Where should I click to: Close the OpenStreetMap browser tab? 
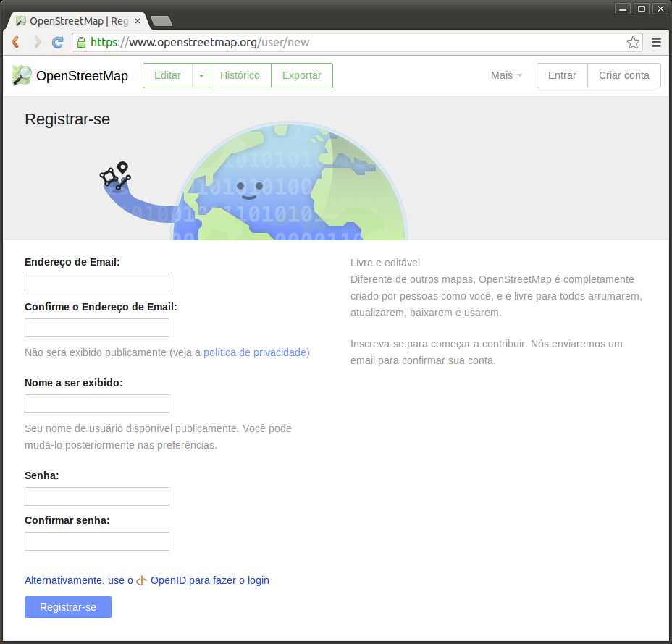point(138,20)
